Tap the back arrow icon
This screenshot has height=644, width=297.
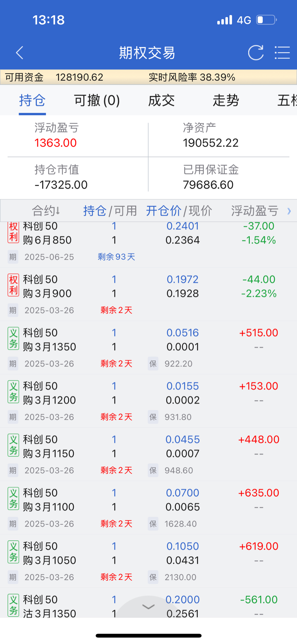(19, 53)
